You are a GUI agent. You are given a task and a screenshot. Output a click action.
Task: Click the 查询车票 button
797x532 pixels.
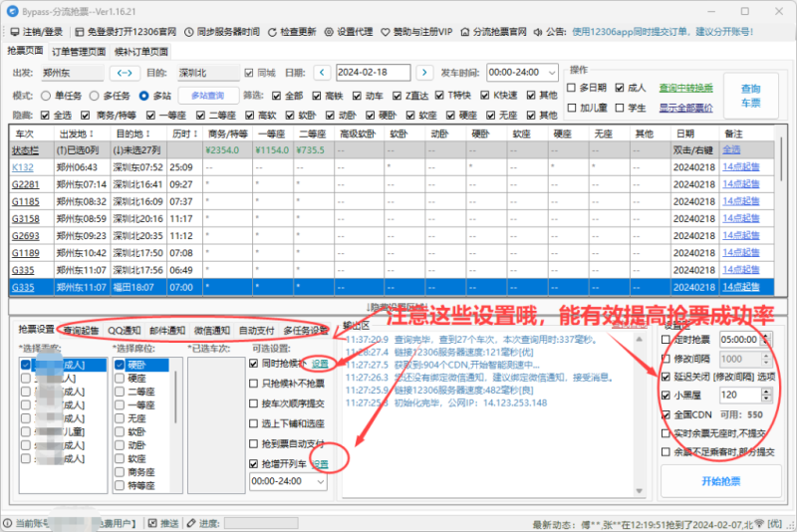(749, 96)
